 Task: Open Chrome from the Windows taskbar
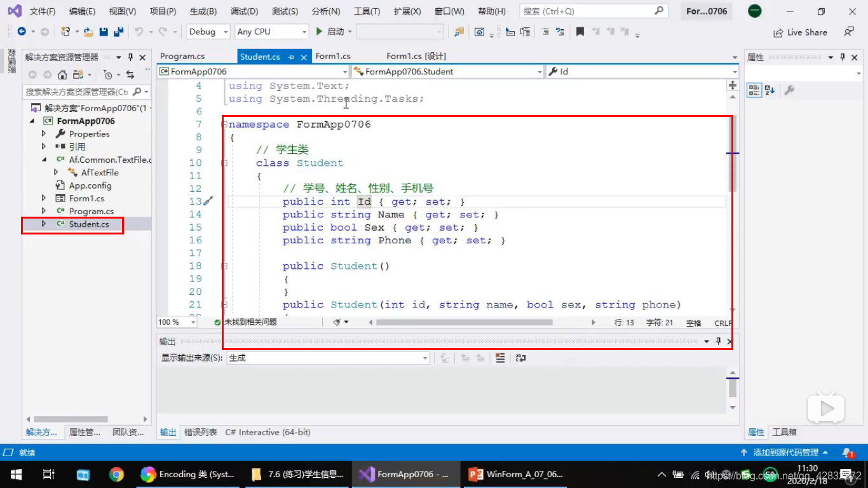pos(116,474)
